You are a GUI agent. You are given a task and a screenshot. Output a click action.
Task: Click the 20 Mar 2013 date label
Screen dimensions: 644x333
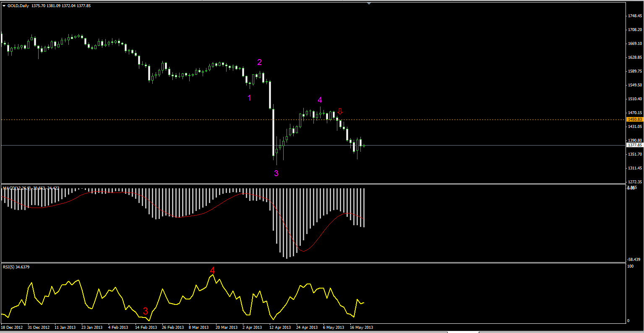pos(227,327)
